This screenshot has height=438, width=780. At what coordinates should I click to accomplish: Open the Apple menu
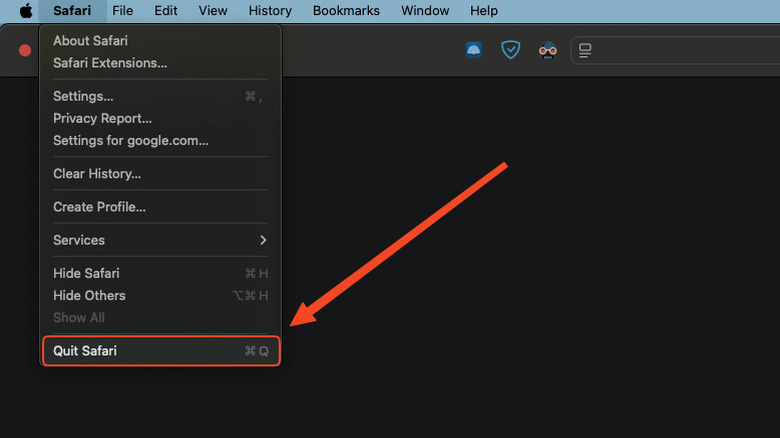26,10
